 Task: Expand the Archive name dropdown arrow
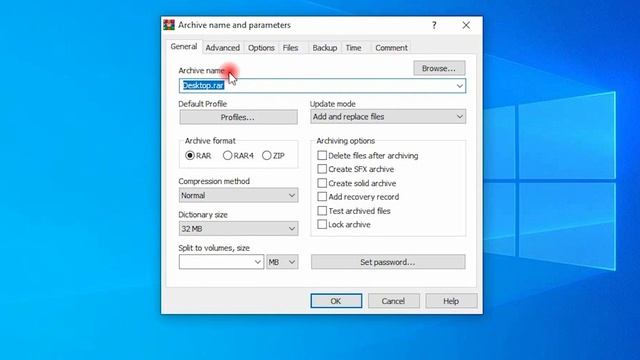click(460, 86)
